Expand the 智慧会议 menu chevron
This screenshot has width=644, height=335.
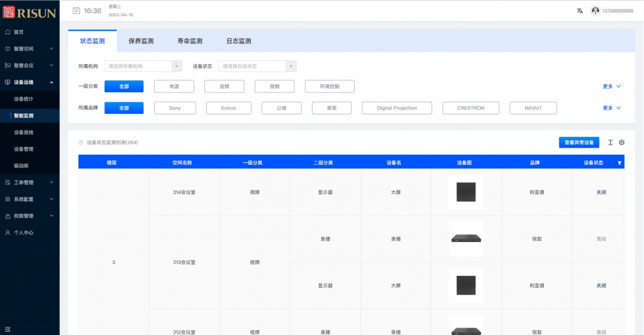pos(52,66)
